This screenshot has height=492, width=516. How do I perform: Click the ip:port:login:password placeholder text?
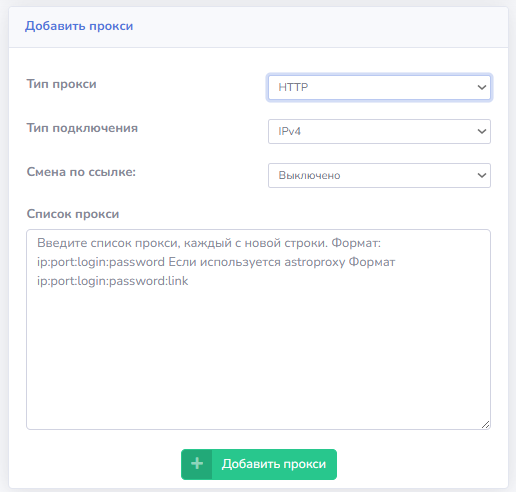coord(101,262)
